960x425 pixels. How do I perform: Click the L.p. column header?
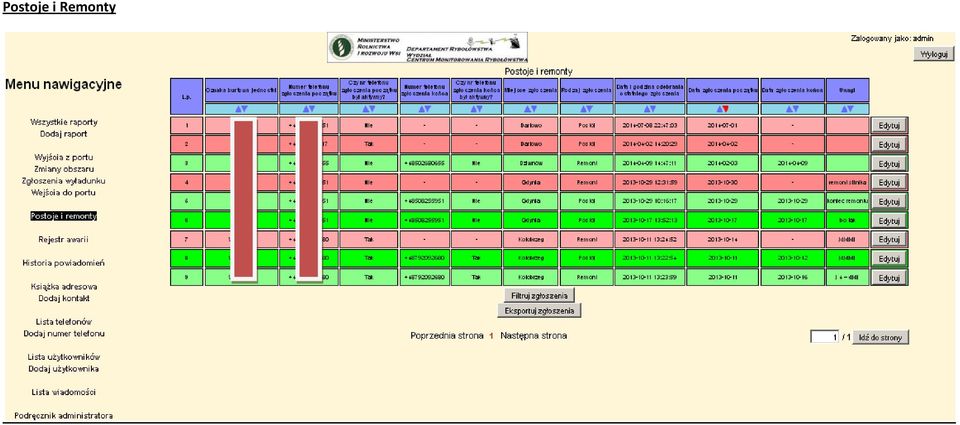(x=186, y=96)
